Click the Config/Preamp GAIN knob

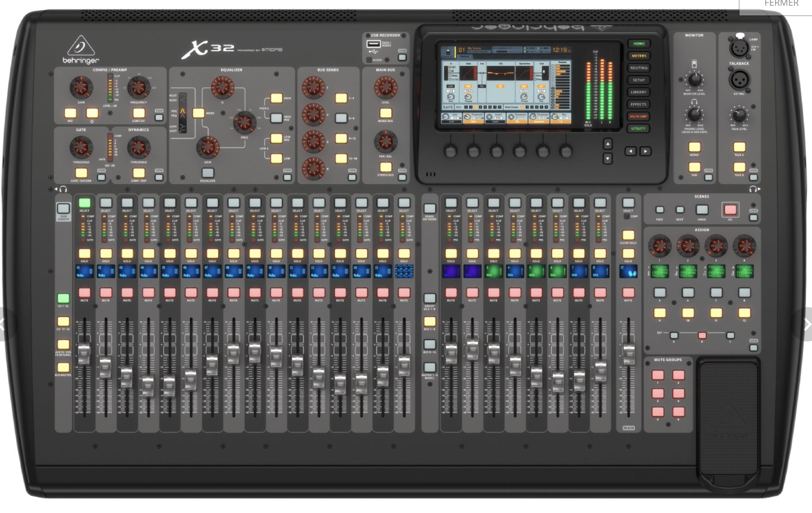point(81,88)
